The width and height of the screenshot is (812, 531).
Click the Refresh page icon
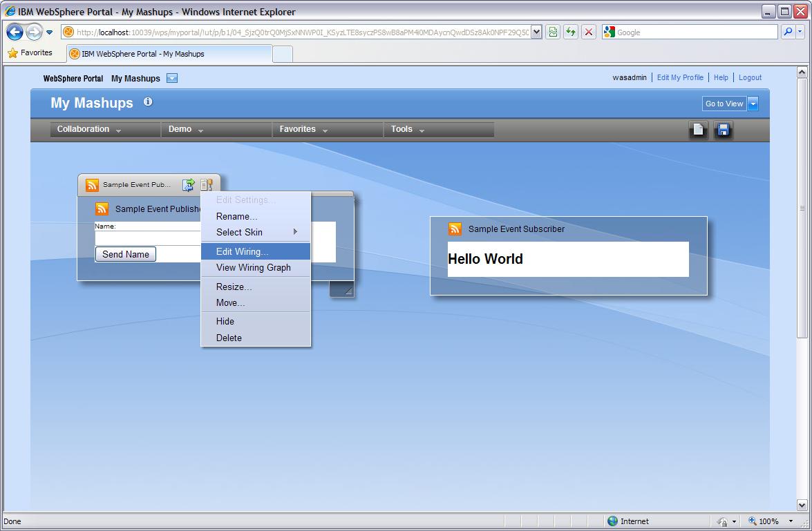(571, 32)
